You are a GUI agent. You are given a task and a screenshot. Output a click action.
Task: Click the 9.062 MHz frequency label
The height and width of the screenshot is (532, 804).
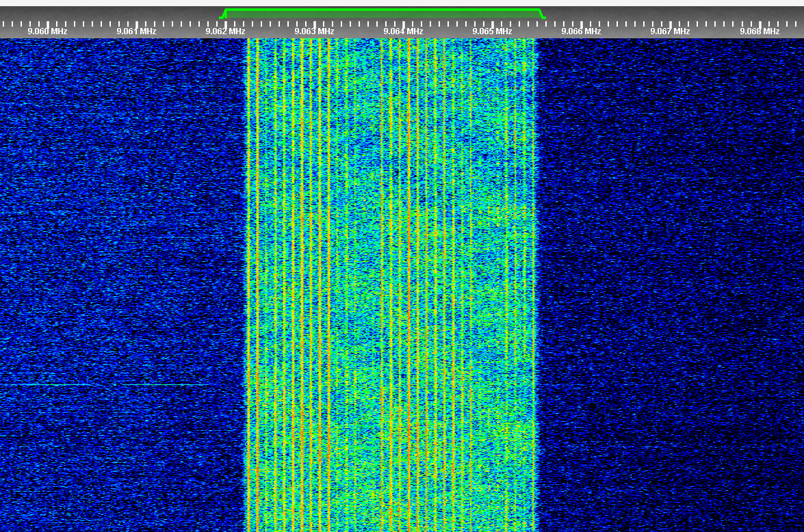tap(225, 31)
